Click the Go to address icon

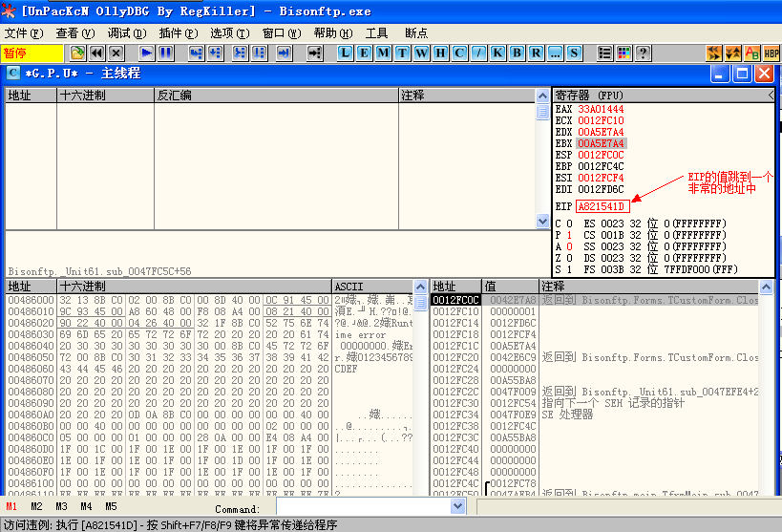click(315, 53)
